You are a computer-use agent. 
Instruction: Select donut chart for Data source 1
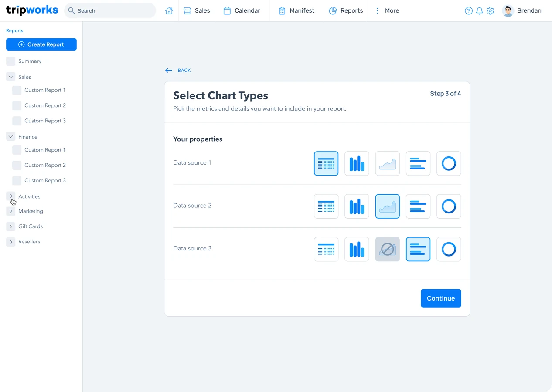click(449, 163)
